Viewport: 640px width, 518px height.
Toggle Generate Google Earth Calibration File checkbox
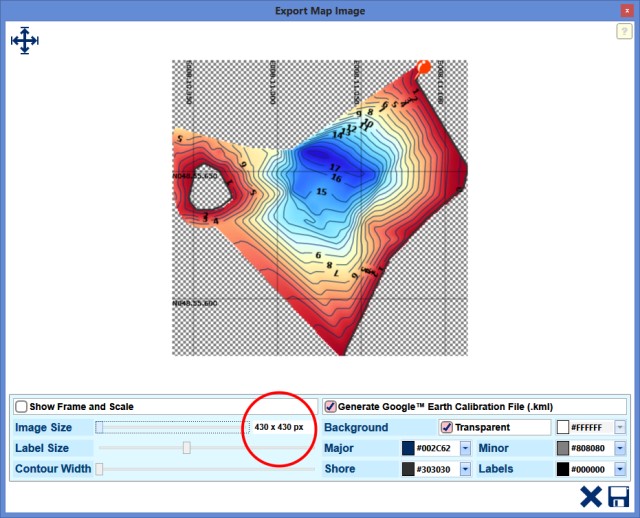pyautogui.click(x=330, y=407)
